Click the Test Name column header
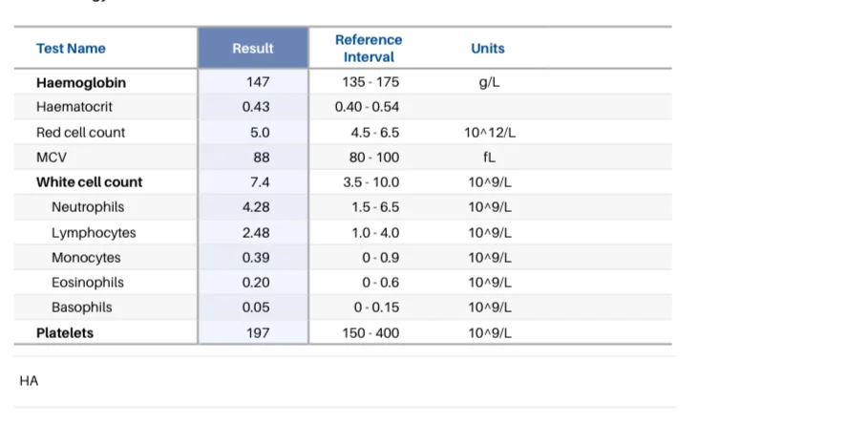Viewport: 868px width, 424px height. [x=71, y=49]
